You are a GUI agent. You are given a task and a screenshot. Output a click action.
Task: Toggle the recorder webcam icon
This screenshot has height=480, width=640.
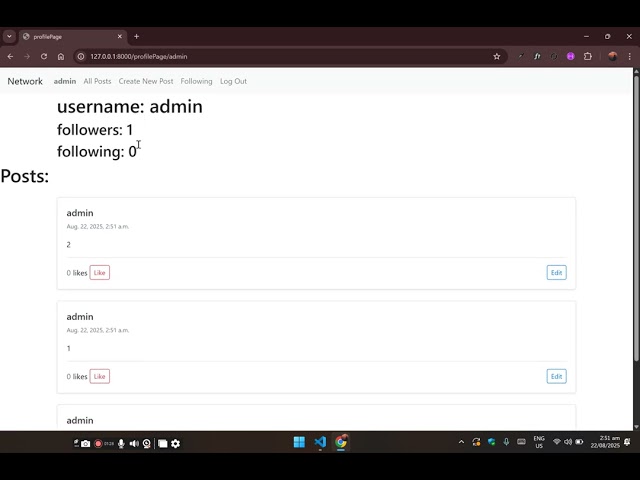(x=147, y=443)
